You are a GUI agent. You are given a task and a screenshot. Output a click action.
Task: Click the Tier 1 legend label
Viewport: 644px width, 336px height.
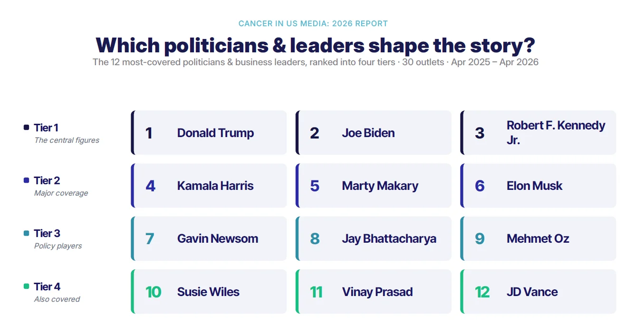[x=46, y=128]
